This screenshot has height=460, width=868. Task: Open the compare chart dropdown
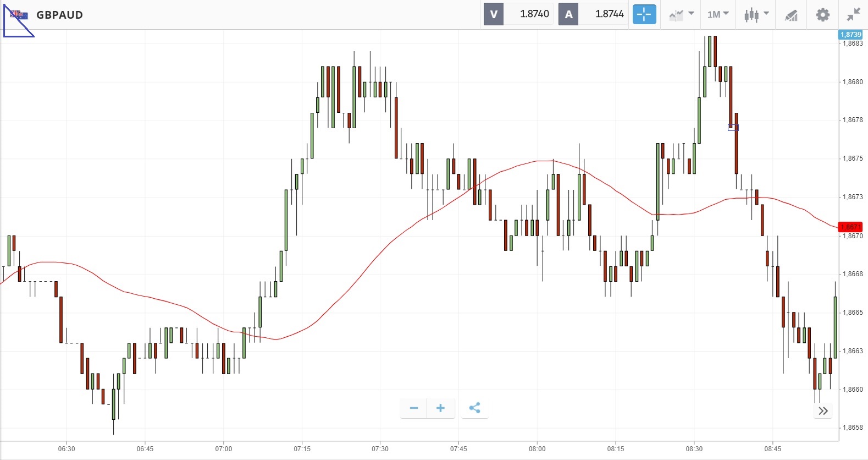tap(682, 14)
